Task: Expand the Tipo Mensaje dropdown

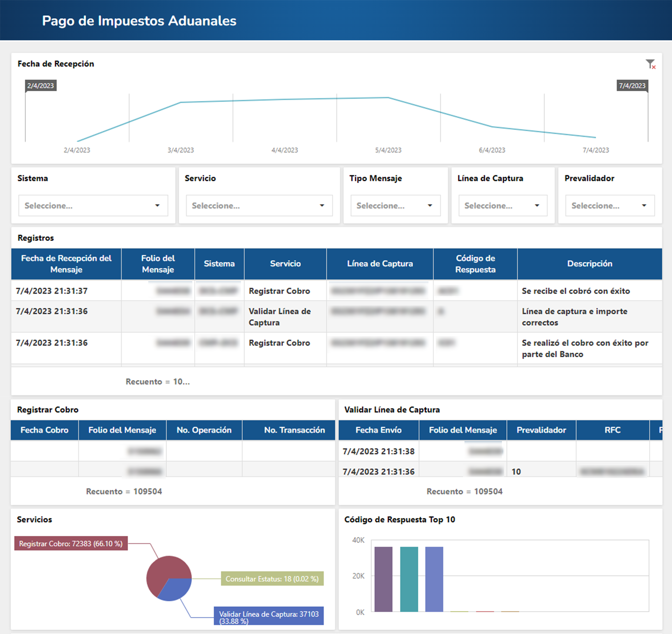Action: [395, 206]
